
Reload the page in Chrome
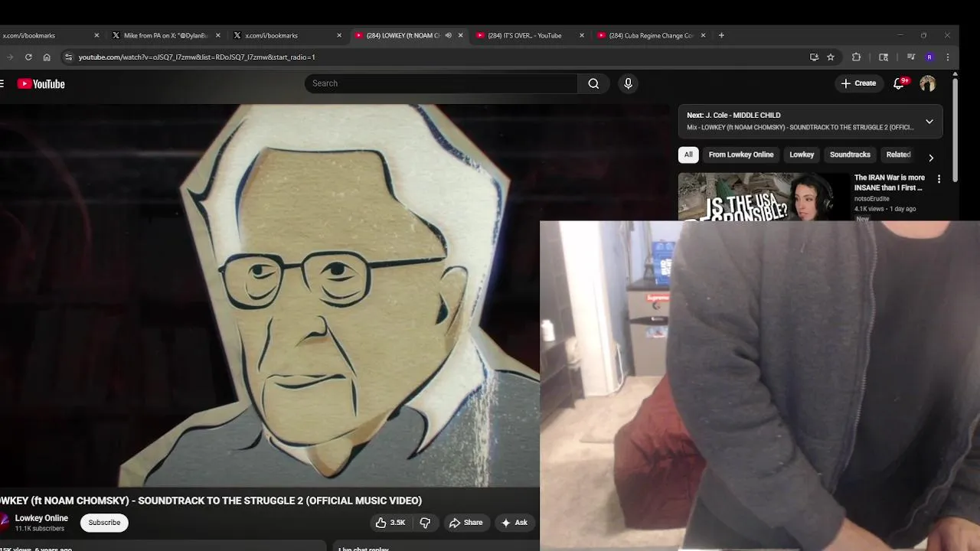(x=28, y=57)
